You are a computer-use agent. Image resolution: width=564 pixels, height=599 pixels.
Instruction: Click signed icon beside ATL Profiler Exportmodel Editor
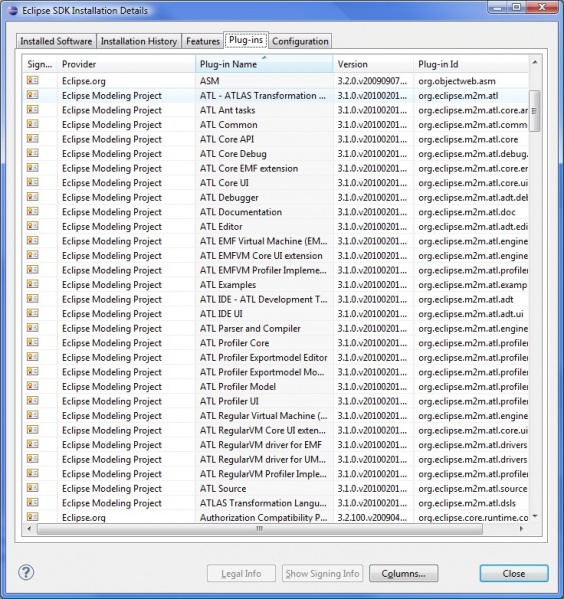pyautogui.click(x=32, y=357)
